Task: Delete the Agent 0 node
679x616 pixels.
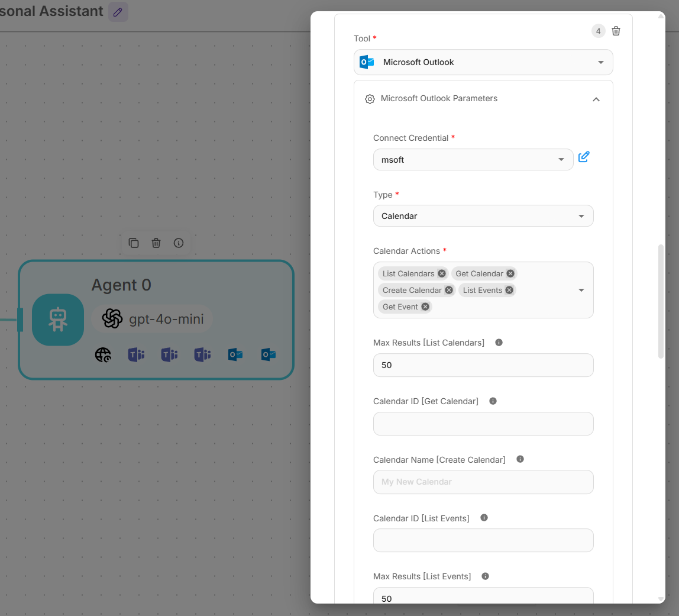Action: coord(156,243)
